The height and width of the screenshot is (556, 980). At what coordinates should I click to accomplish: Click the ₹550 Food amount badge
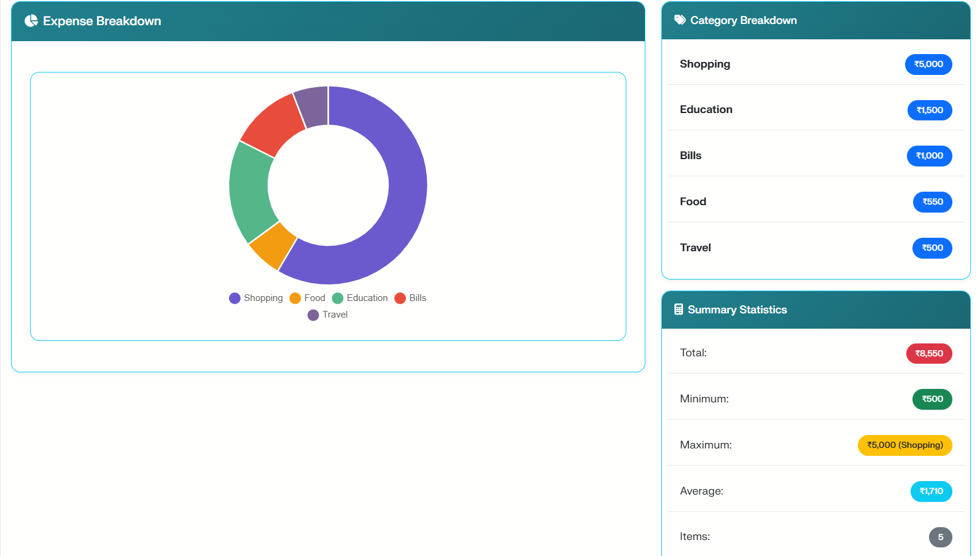pos(932,202)
